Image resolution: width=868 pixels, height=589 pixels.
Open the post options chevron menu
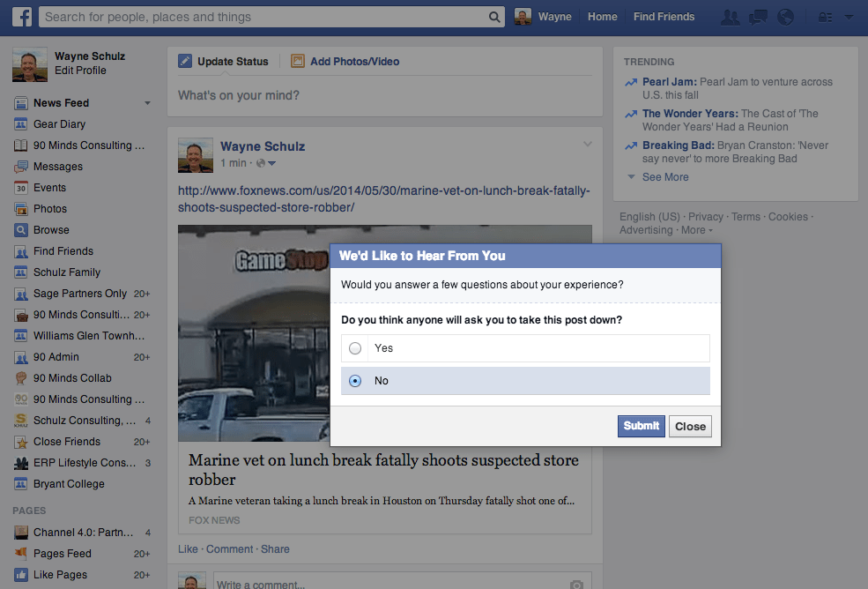click(x=588, y=144)
